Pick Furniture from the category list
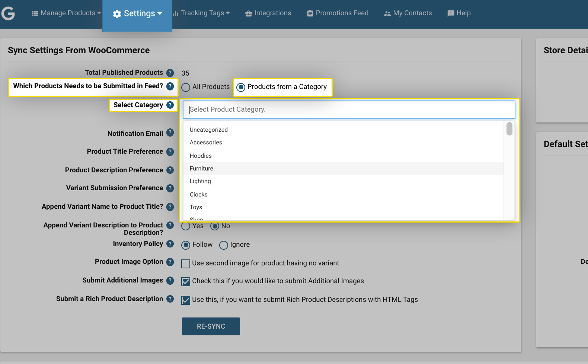Screen dimensions: 588x364 coord(343,169)
